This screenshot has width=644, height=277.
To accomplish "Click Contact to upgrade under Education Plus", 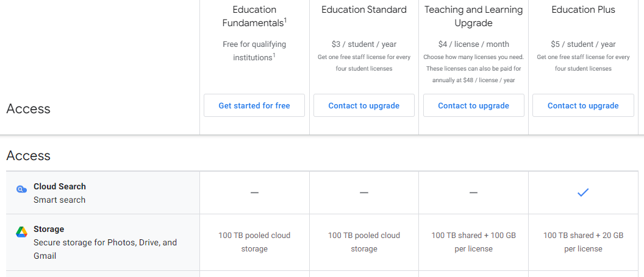I will coord(583,105).
